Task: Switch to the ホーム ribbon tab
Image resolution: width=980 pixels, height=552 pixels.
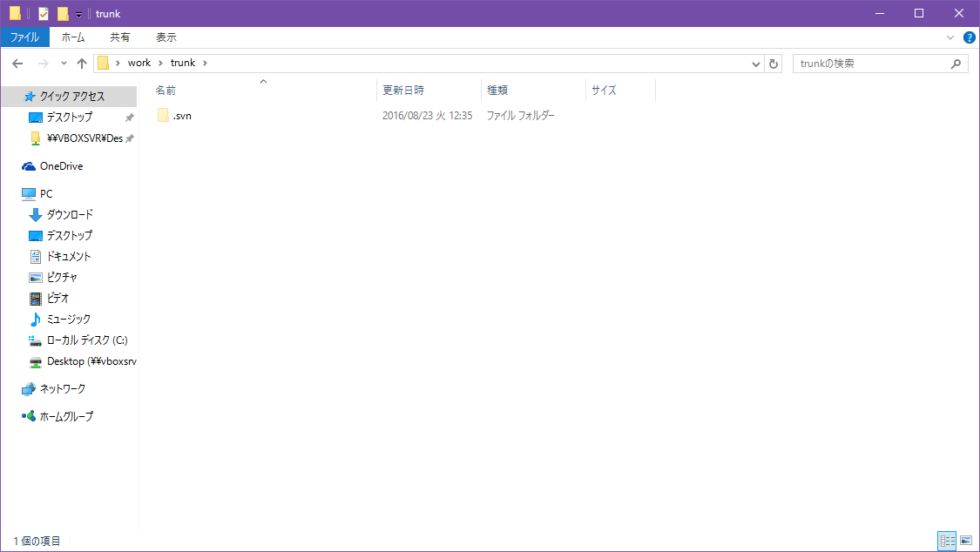Action: (73, 37)
